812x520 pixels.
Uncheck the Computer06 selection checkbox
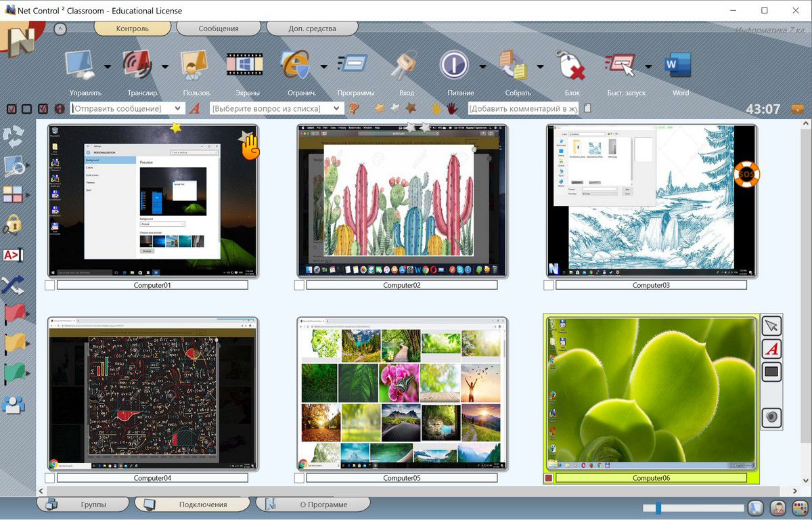(549, 478)
